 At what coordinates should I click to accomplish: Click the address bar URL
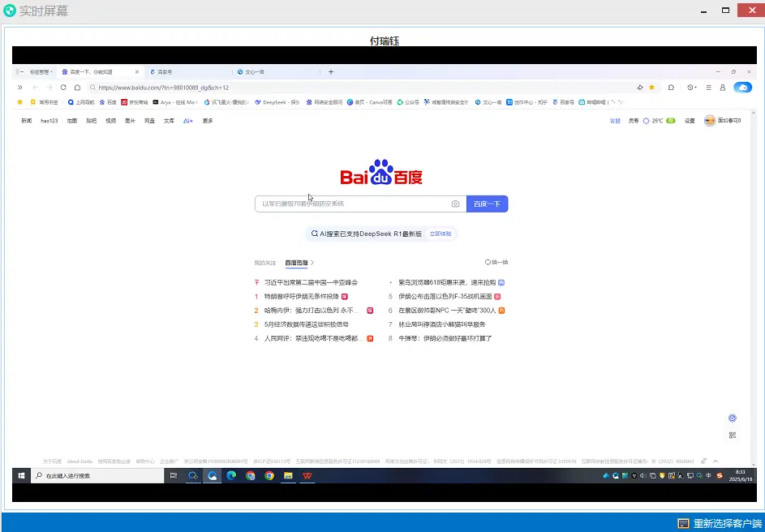tap(163, 88)
